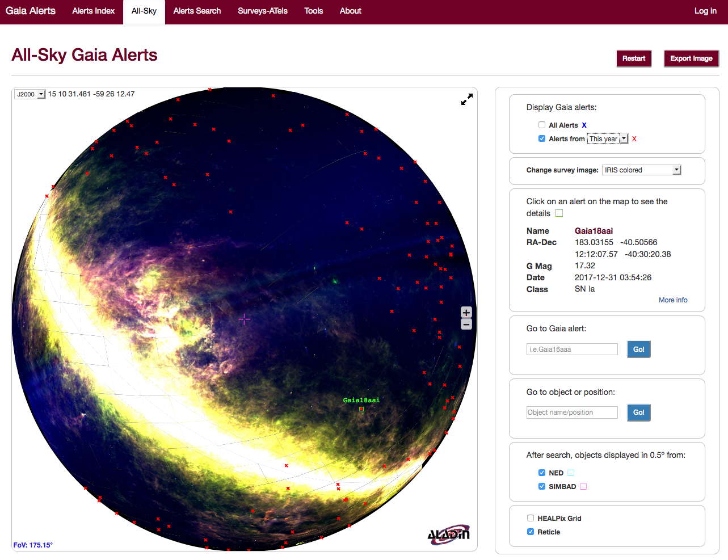This screenshot has width=728, height=560.
Task: Zoom out with the minus button on the map
Action: [x=466, y=325]
